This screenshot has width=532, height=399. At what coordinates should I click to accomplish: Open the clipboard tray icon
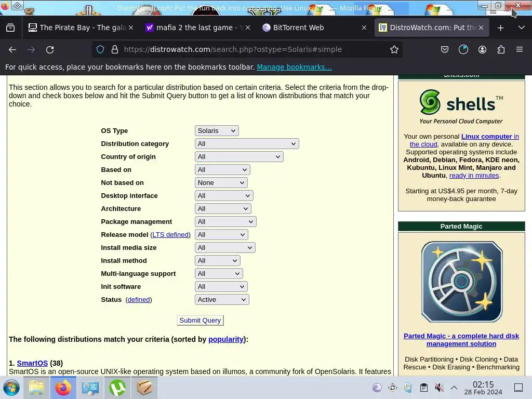(423, 388)
